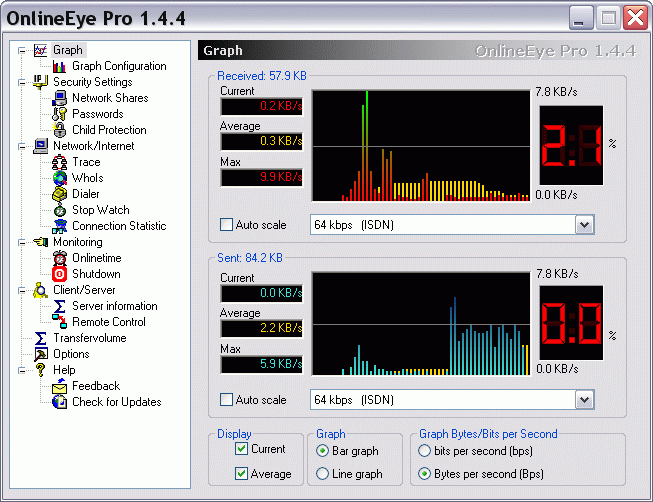This screenshot has height=502, width=653.
Task: Open the Dialer telephone icon
Action: (x=60, y=194)
